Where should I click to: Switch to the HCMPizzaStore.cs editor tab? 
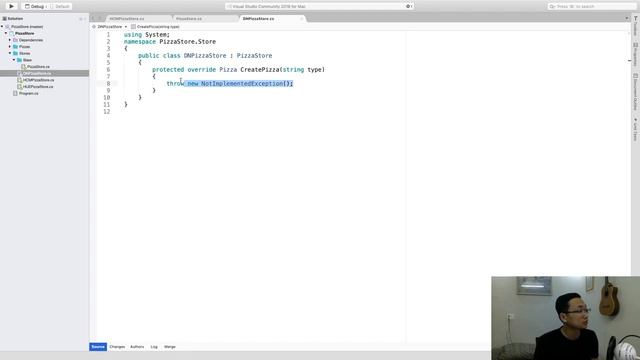(127, 19)
